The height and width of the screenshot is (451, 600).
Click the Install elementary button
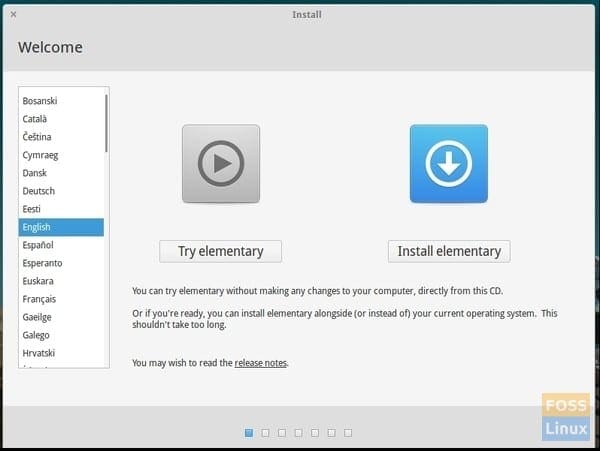pyautogui.click(x=449, y=251)
